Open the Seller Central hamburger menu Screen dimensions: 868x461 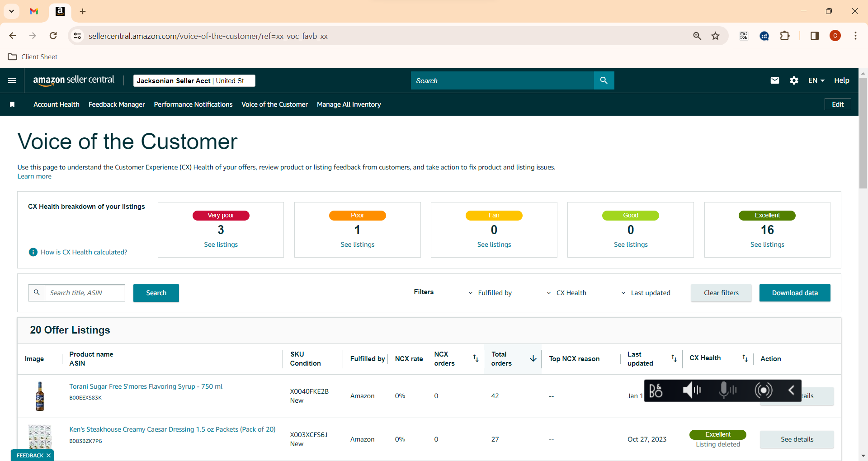[12, 80]
